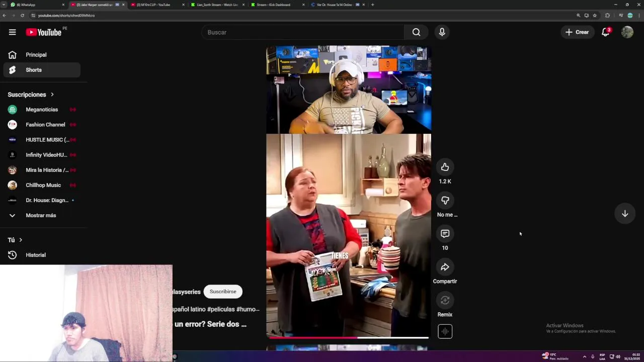Viewport: 644px width, 362px height.
Task: Open the browser extensions puzzle icon
Action: pos(607,16)
